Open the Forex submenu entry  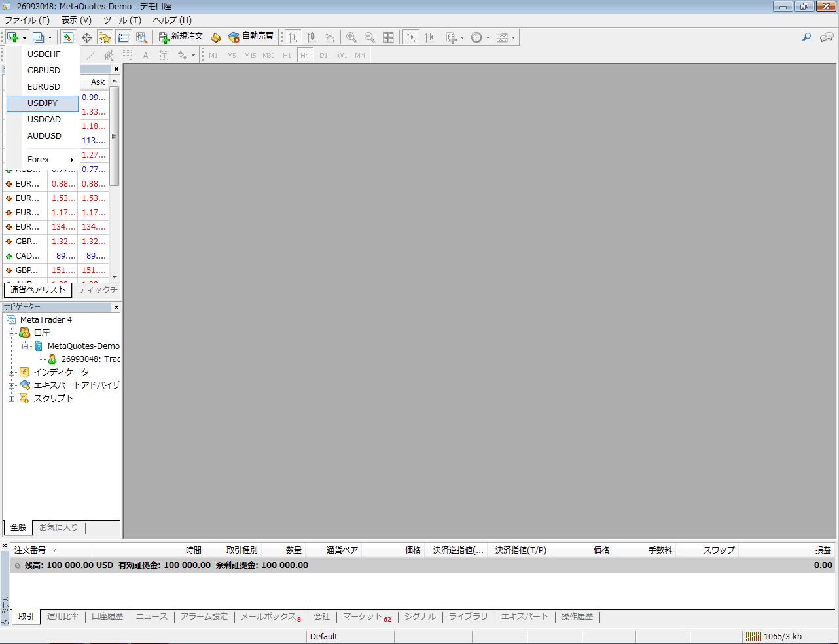click(43, 159)
